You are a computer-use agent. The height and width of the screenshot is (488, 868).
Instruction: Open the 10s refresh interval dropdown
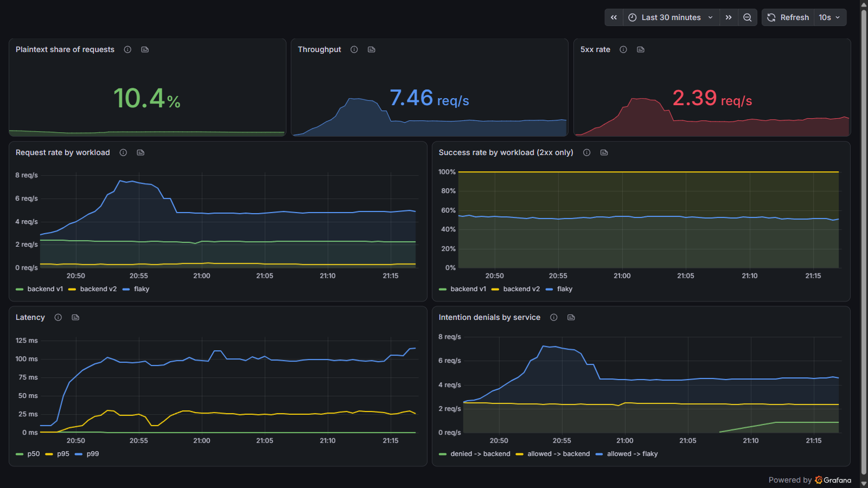pyautogui.click(x=830, y=17)
